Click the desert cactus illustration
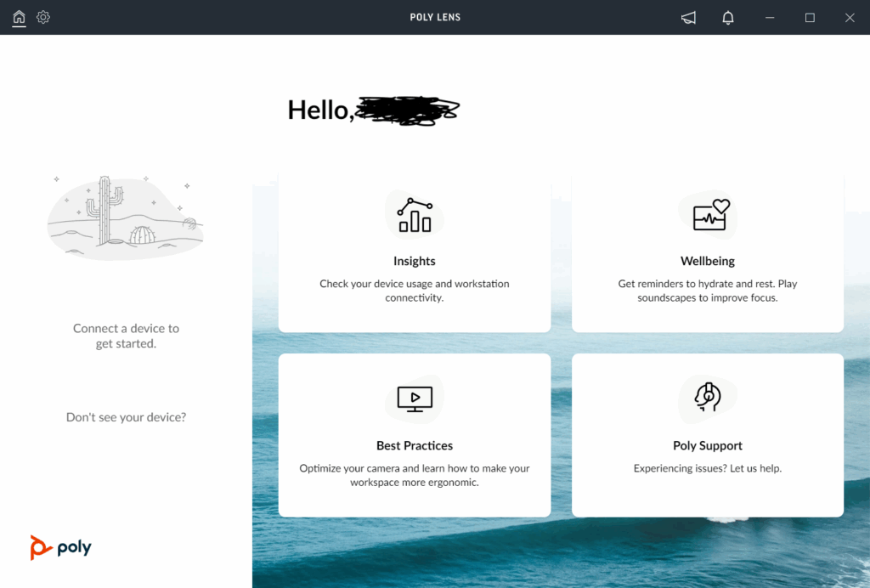Image resolution: width=870 pixels, height=588 pixels. point(126,218)
